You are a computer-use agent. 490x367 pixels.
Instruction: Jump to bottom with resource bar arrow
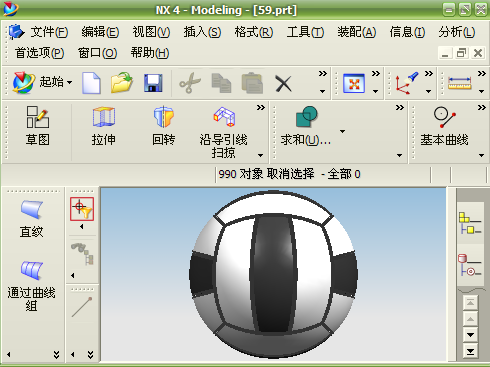coord(470,351)
